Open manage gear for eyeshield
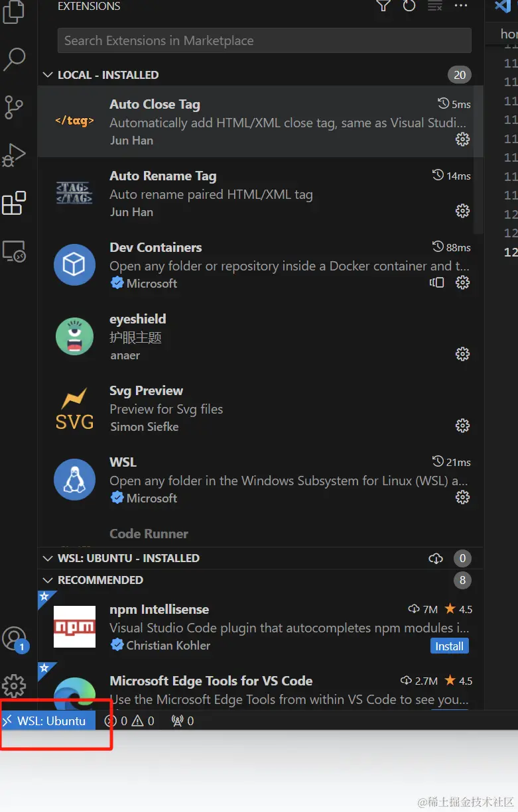The height and width of the screenshot is (812, 518). coord(463,354)
